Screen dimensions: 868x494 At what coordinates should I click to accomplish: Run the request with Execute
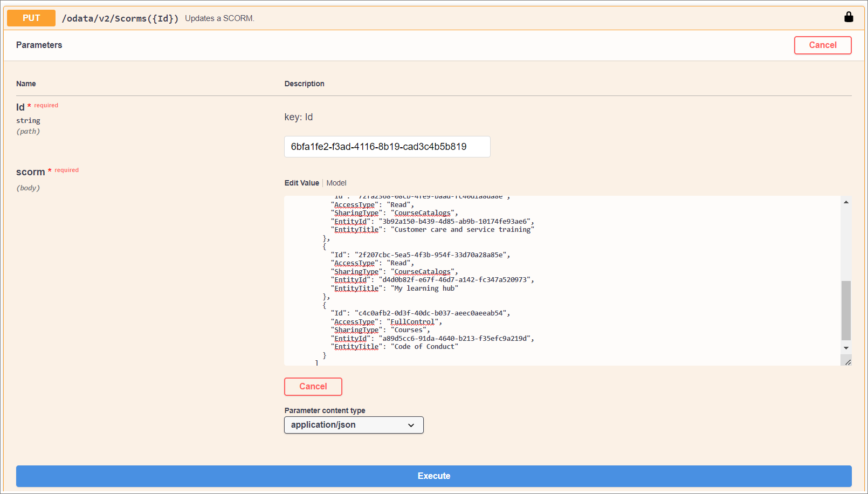tap(433, 476)
